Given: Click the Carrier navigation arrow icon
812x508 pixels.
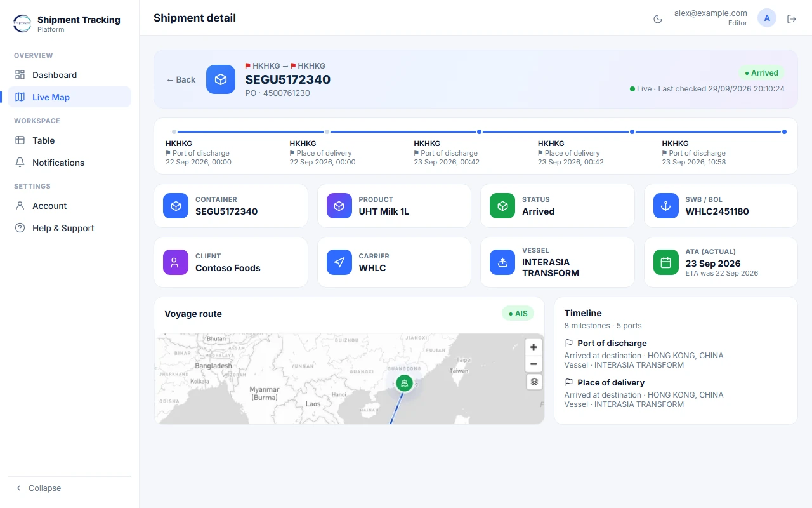Looking at the screenshot, I should pyautogui.click(x=339, y=262).
